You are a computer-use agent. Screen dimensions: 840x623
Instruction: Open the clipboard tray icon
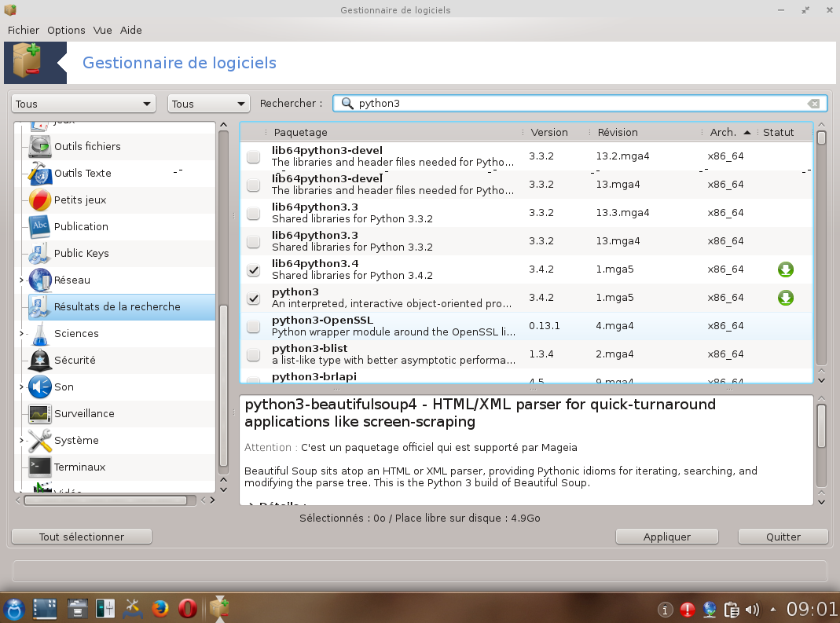click(x=731, y=609)
